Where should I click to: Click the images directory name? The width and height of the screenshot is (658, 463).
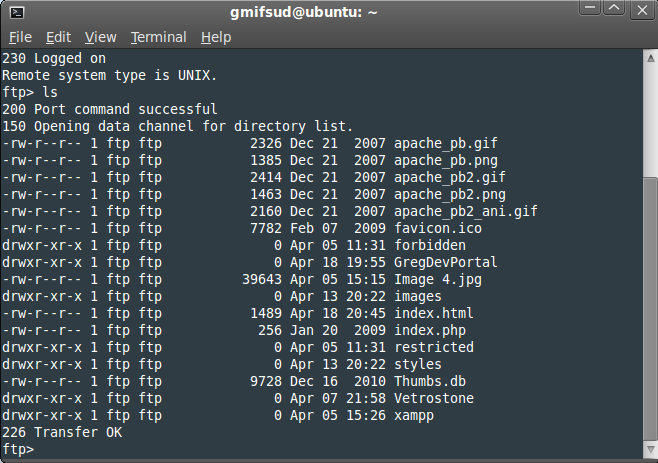pyautogui.click(x=418, y=296)
